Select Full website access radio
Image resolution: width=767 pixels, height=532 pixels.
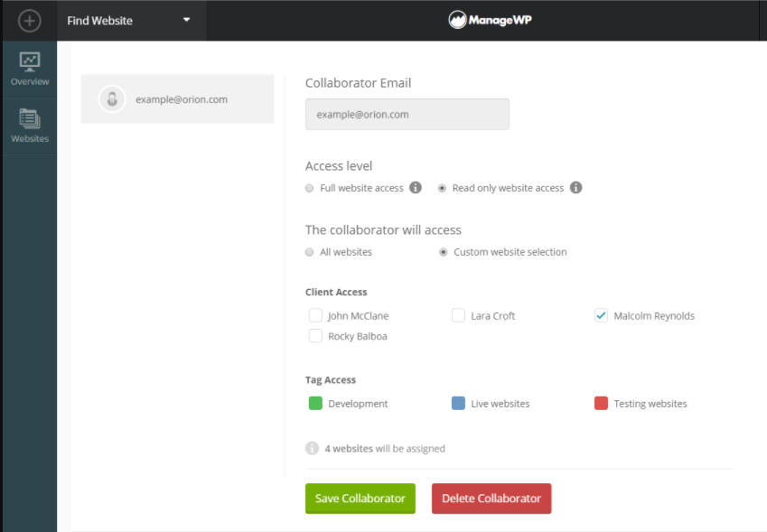click(x=309, y=188)
